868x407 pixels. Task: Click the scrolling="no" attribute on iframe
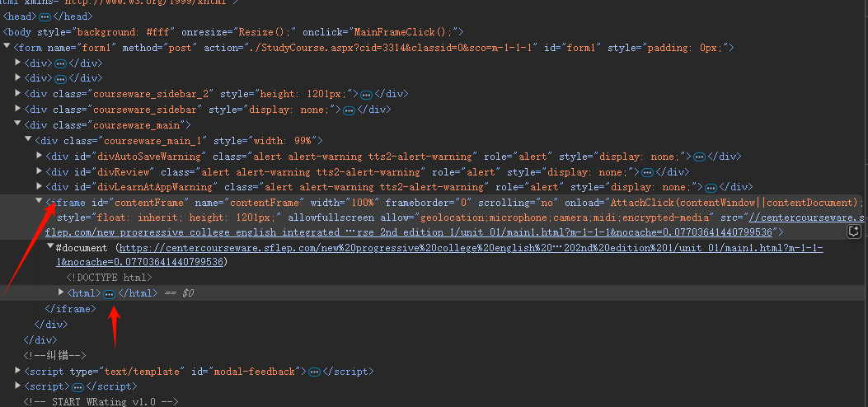click(518, 203)
